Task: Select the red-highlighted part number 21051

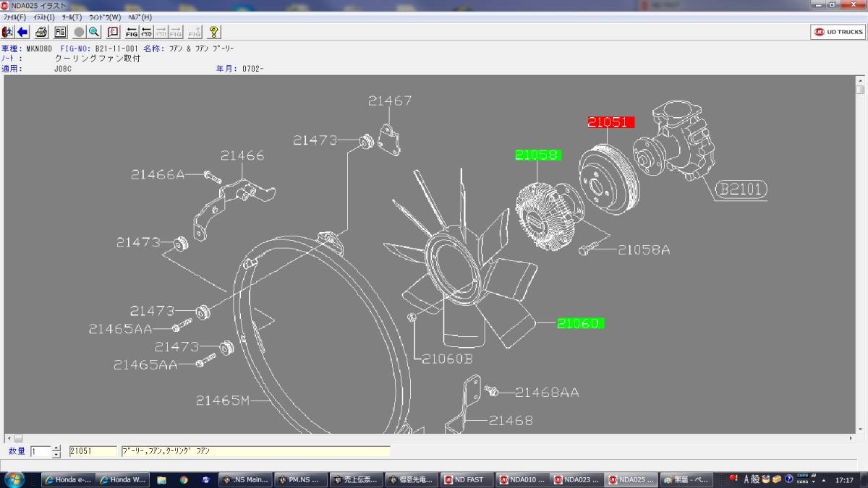Action: [x=610, y=122]
